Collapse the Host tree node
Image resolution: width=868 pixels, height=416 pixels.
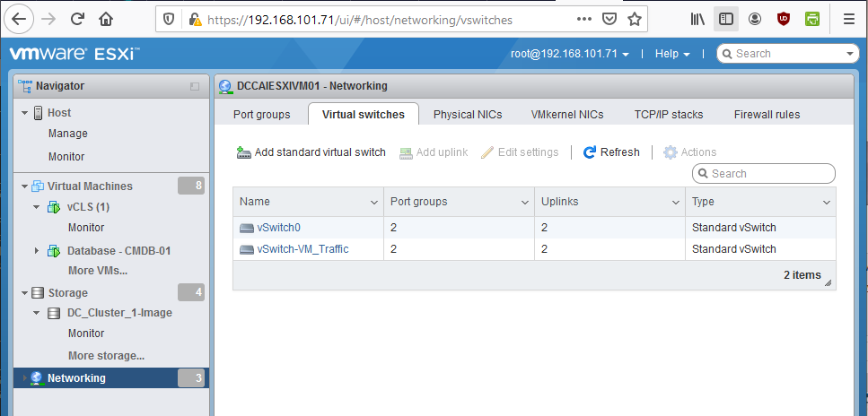click(25, 113)
